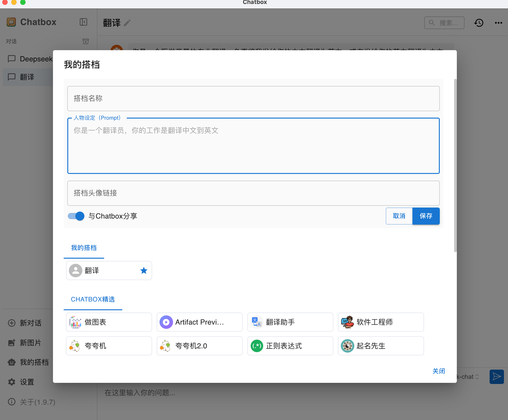The image size is (508, 420).
Task: Pick the 软件工程师 software engineer partner
Action: click(381, 322)
